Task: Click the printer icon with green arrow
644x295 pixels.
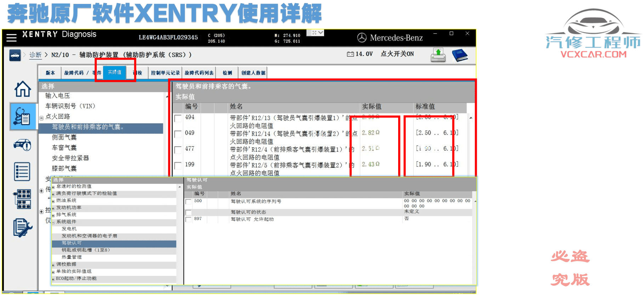Action: [438, 55]
